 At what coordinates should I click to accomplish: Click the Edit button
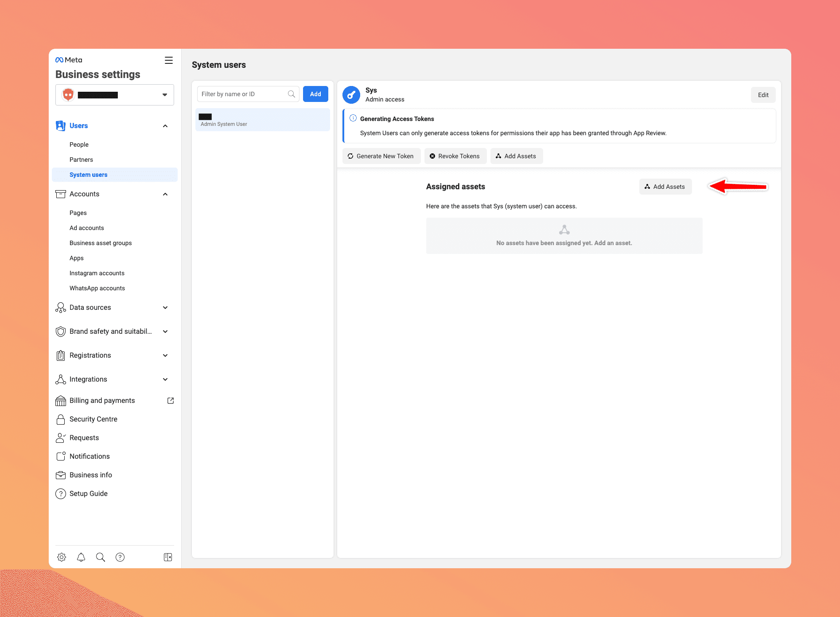coord(763,95)
